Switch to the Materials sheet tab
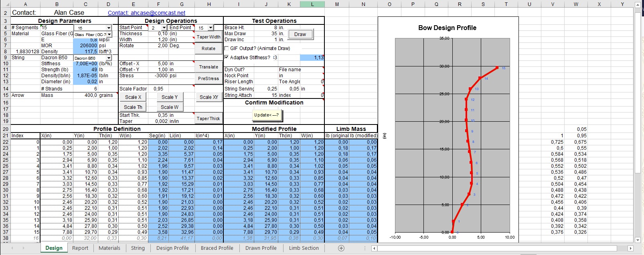This screenshot has width=644, height=255. tap(109, 248)
